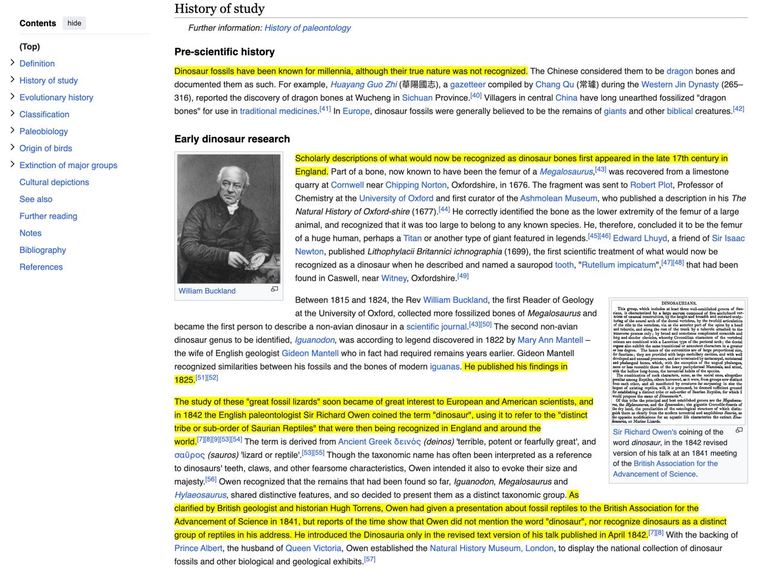Open Robert Plot link
762x573 pixels.
pos(651,185)
